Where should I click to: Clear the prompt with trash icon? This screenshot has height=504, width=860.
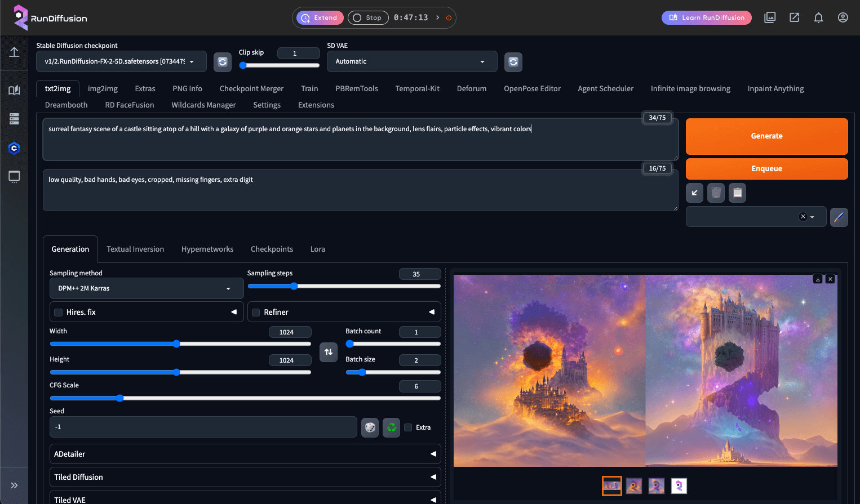[716, 193]
